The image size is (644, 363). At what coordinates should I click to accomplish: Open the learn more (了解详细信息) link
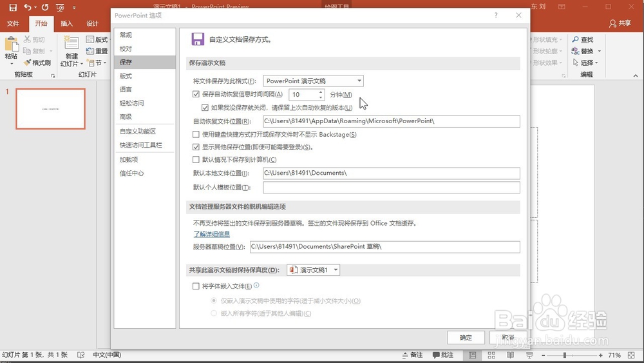211,234
